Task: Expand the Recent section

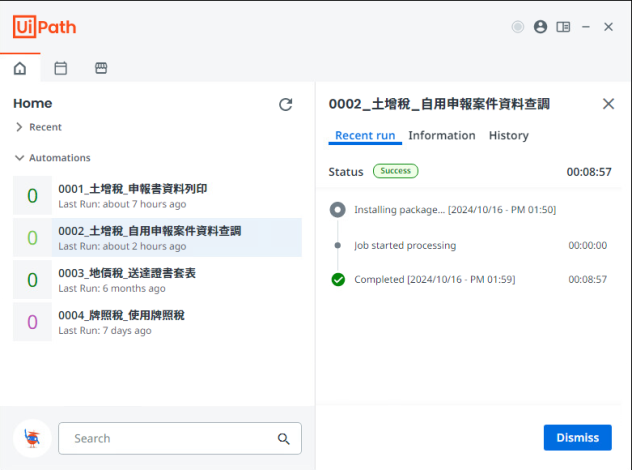Action: point(38,127)
